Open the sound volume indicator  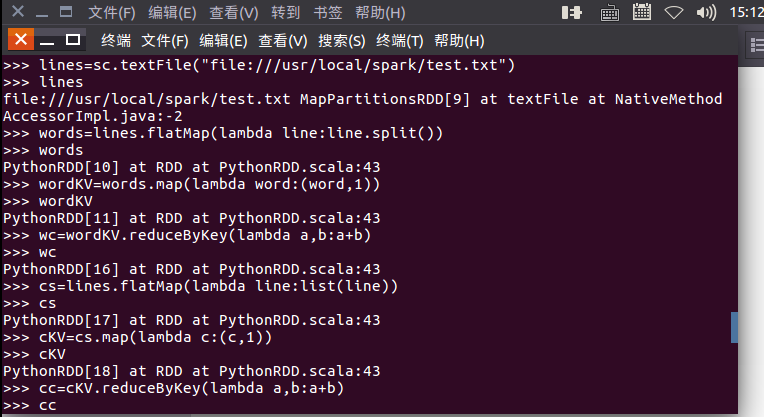click(x=706, y=13)
